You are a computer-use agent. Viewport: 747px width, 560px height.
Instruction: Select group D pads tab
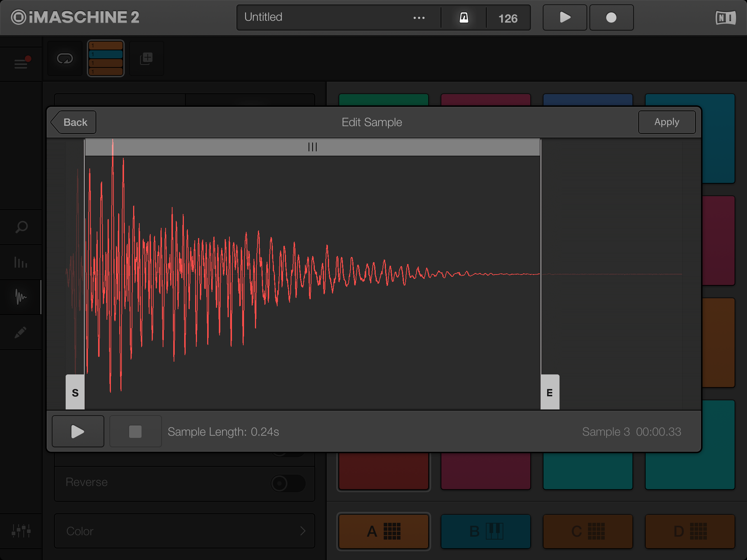coord(690,531)
